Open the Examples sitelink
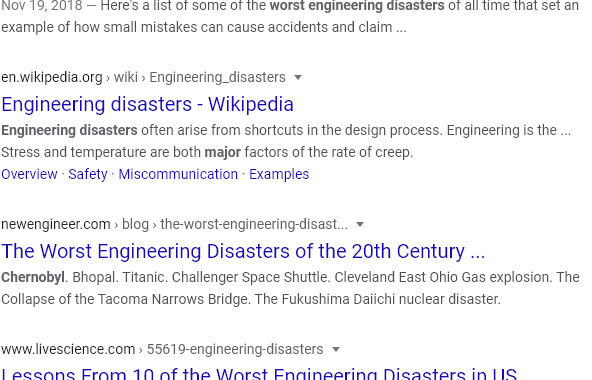Image resolution: width=592 pixels, height=380 pixels. [279, 174]
